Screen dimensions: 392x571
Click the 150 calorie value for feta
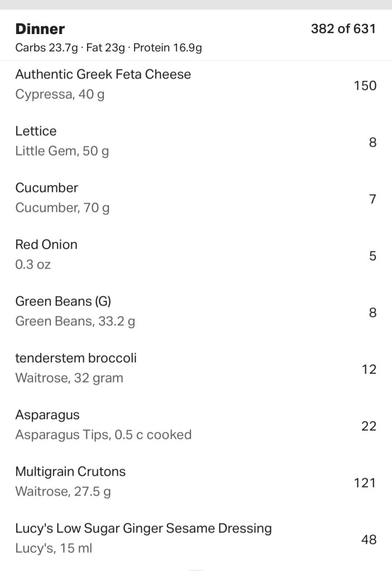(x=365, y=85)
